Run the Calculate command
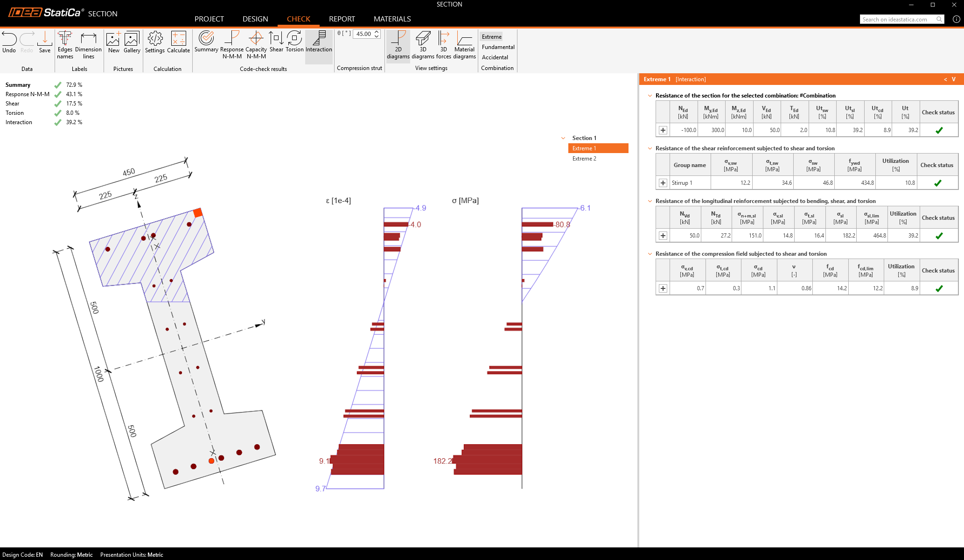This screenshot has width=964, height=560. 179,42
